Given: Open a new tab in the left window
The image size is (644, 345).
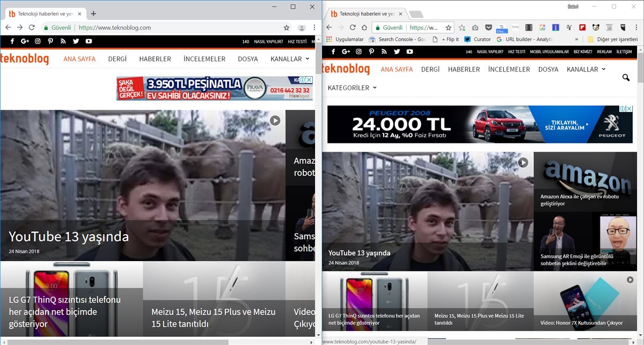Looking at the screenshot, I should [x=93, y=13].
